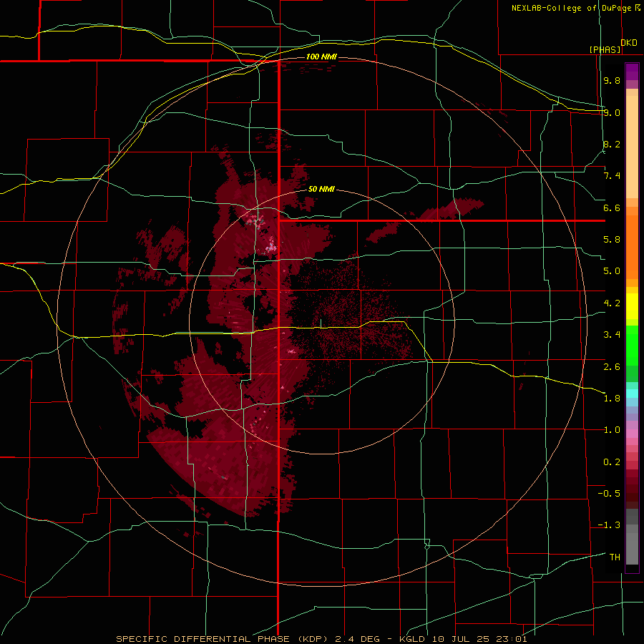Pick the light peach segment of the color bar
The height and width of the screenshot is (644, 644).
click(632, 147)
